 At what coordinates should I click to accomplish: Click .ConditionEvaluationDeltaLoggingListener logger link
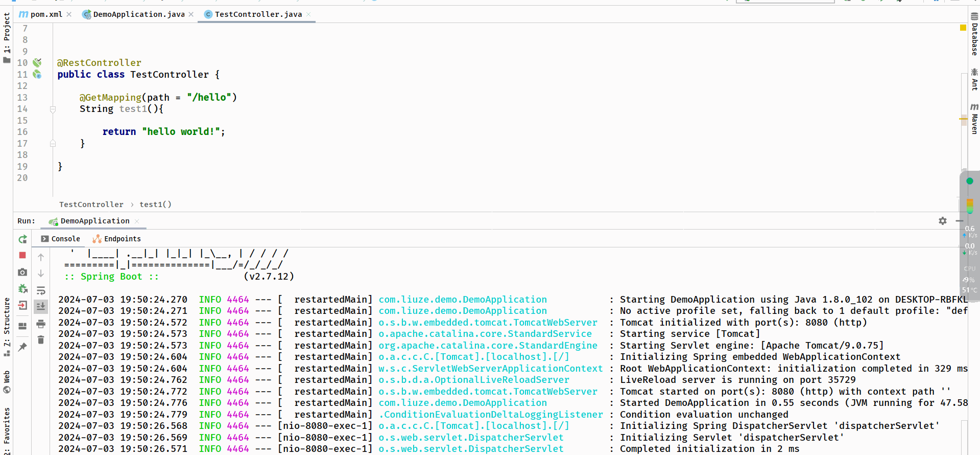tap(491, 415)
